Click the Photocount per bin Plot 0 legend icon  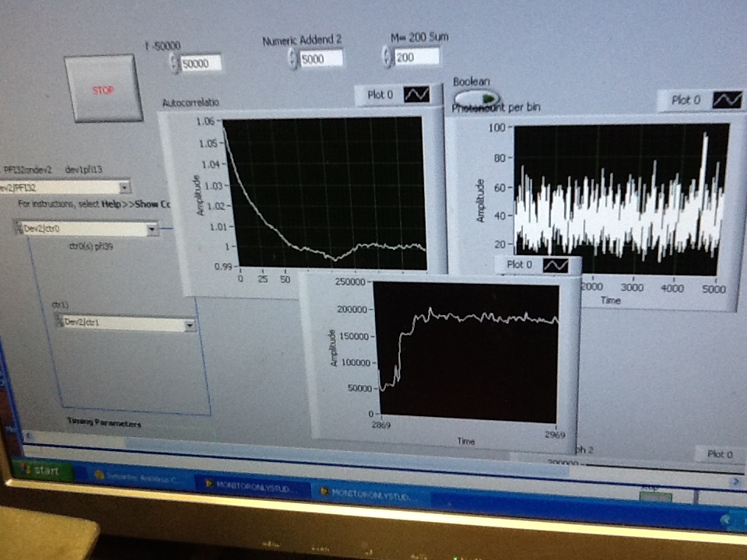[727, 100]
